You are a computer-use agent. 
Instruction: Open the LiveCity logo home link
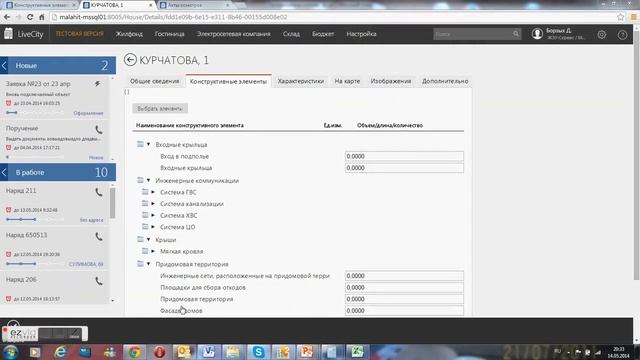pos(24,34)
